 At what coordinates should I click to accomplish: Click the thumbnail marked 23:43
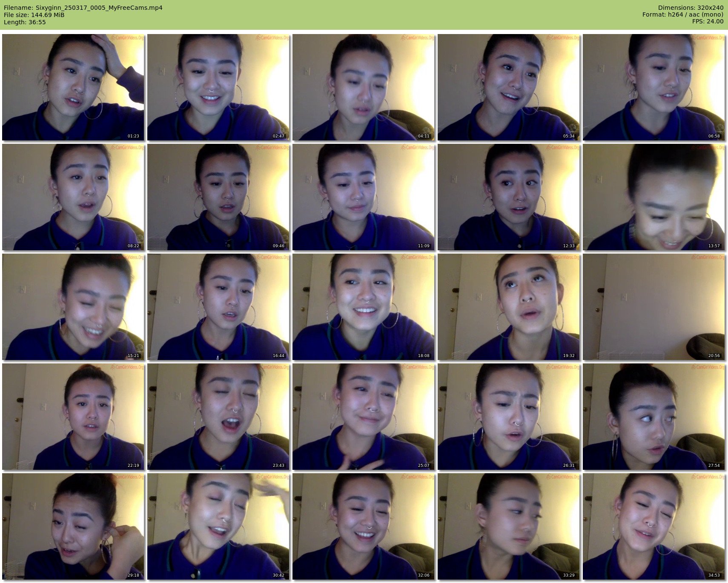pos(218,417)
